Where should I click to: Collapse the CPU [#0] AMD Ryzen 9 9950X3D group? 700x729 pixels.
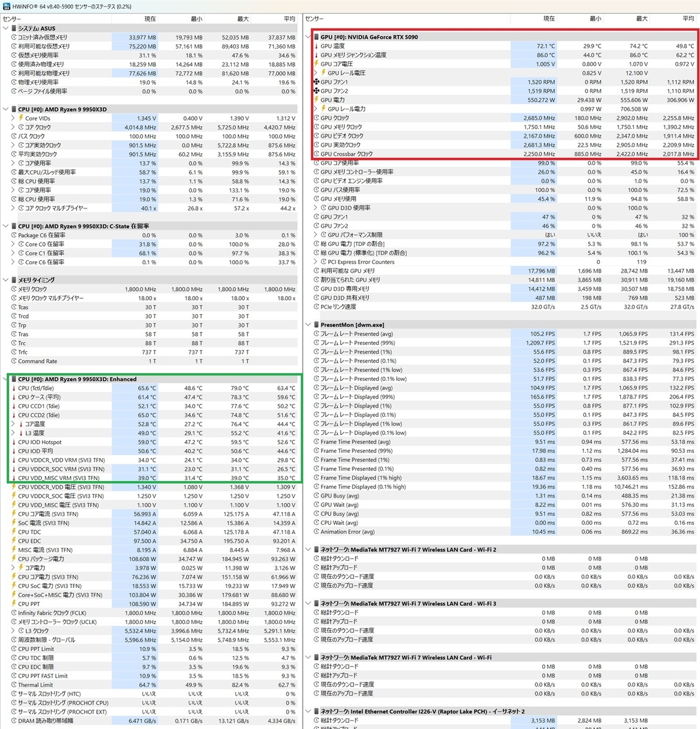pos(6,109)
